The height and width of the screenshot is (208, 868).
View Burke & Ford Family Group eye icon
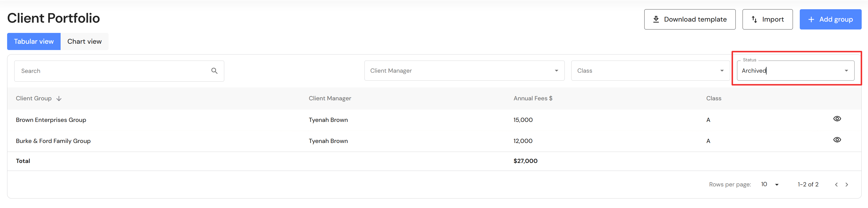[837, 140]
